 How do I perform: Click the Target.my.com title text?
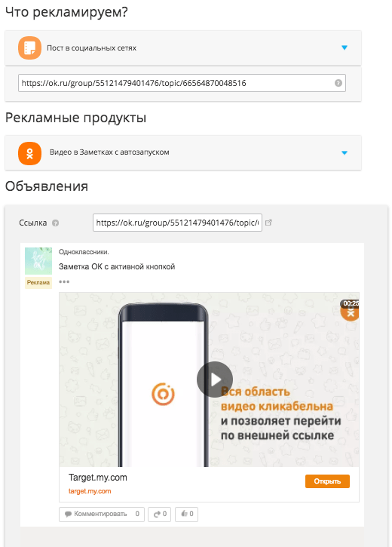97,478
